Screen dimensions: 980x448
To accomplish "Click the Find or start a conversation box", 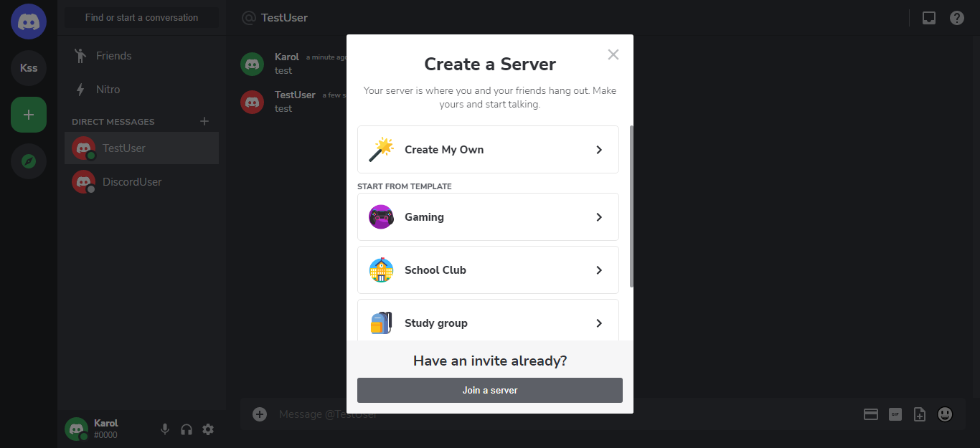I will point(141,18).
